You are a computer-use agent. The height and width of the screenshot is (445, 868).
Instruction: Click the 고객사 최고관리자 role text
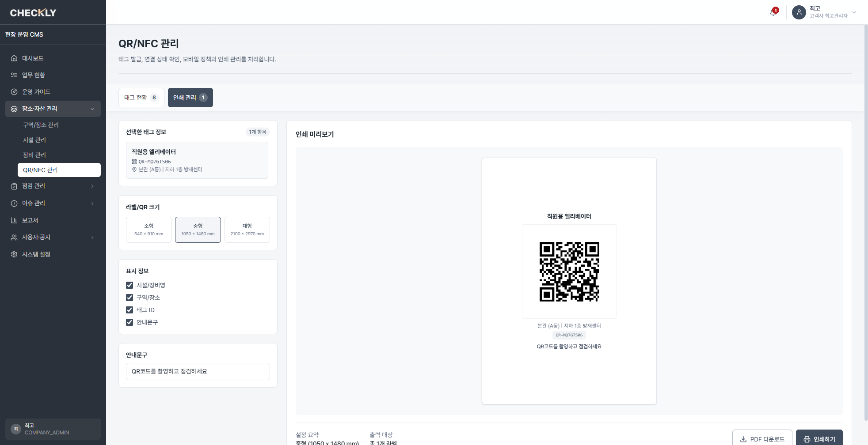(829, 16)
